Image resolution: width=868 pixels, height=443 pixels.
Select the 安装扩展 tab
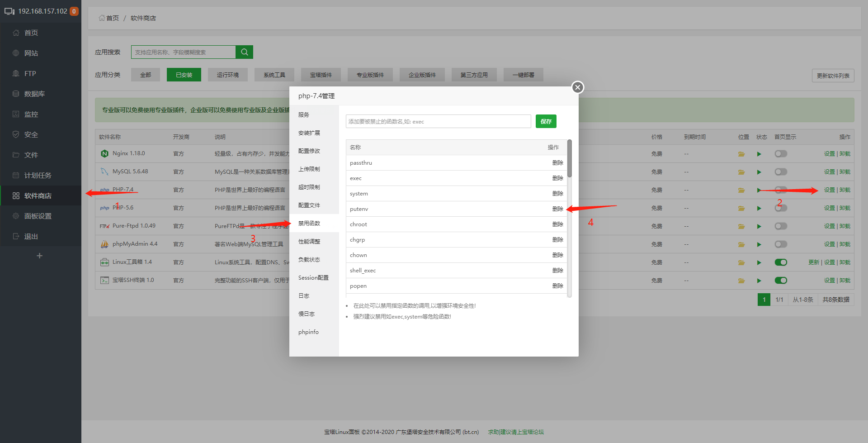click(314, 133)
